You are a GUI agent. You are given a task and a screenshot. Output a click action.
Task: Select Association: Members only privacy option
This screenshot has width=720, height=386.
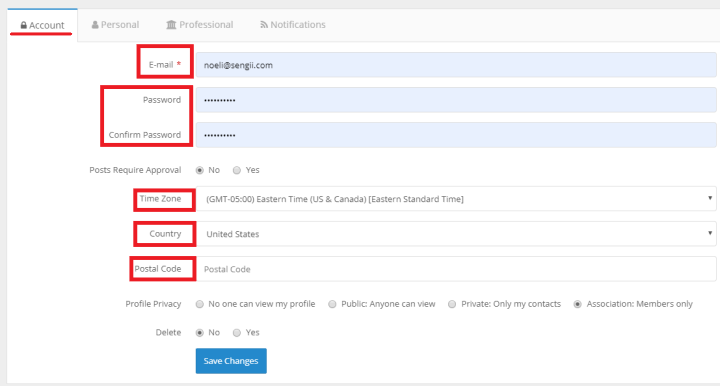point(578,304)
